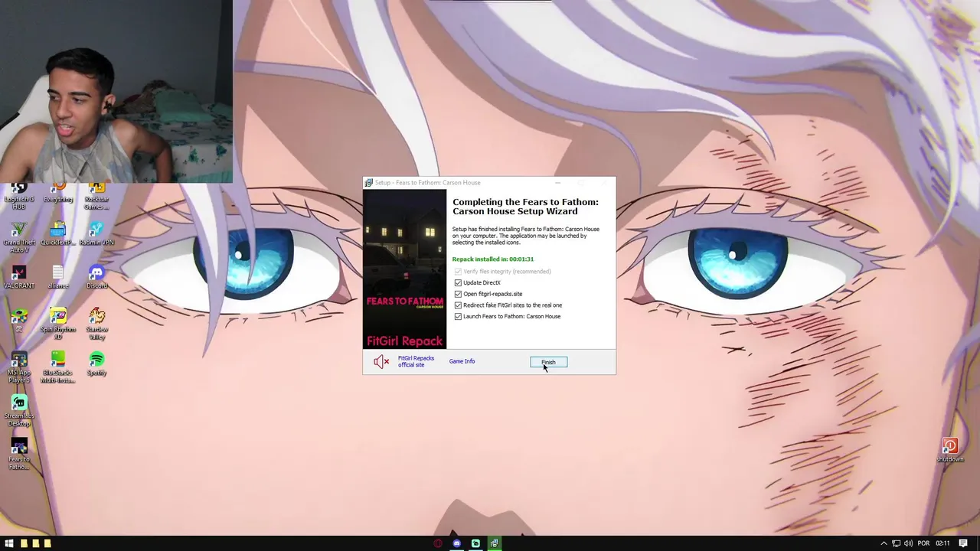
Task: Select the Fears to Fathom desktop shortcut
Action: 19,455
